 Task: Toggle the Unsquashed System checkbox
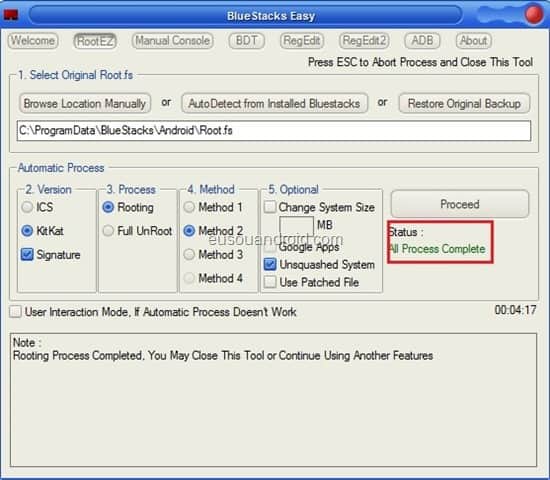270,265
